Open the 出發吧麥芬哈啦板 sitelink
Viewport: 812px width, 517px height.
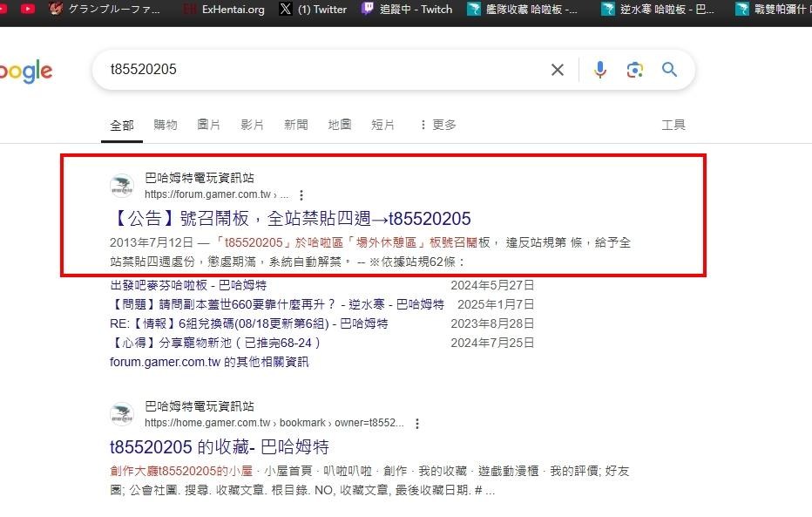pyautogui.click(x=188, y=285)
